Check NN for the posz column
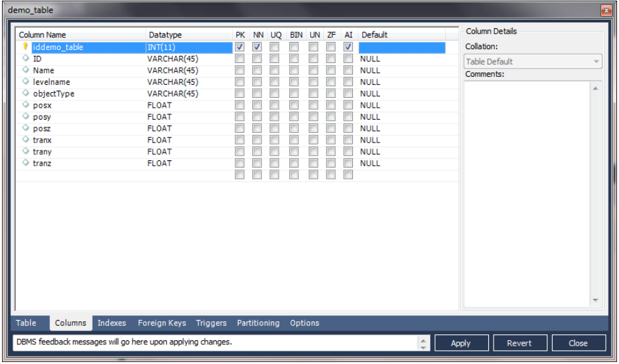The height and width of the screenshot is (364, 619). click(257, 128)
